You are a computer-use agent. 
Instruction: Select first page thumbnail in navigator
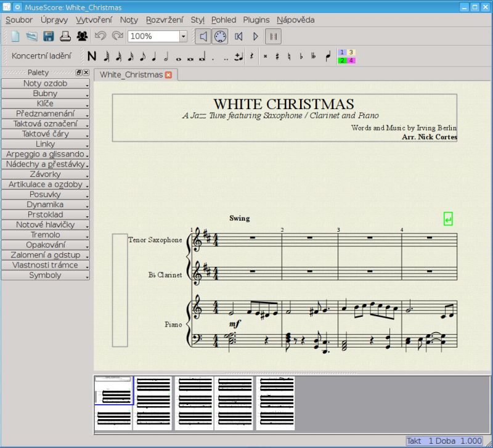[x=113, y=403]
